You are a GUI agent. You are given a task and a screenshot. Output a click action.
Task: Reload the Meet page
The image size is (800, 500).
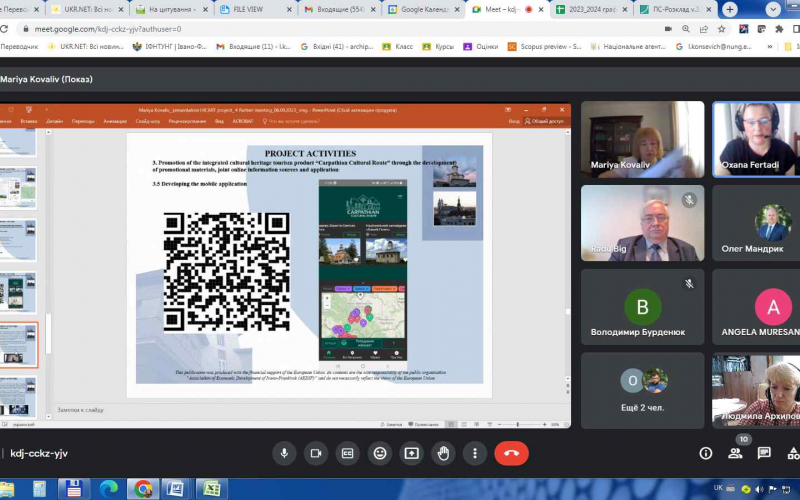pyautogui.click(x=4, y=29)
